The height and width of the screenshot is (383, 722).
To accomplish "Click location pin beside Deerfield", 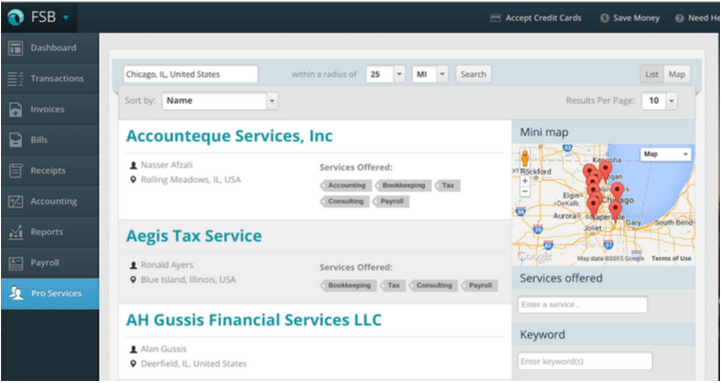I will 133,364.
